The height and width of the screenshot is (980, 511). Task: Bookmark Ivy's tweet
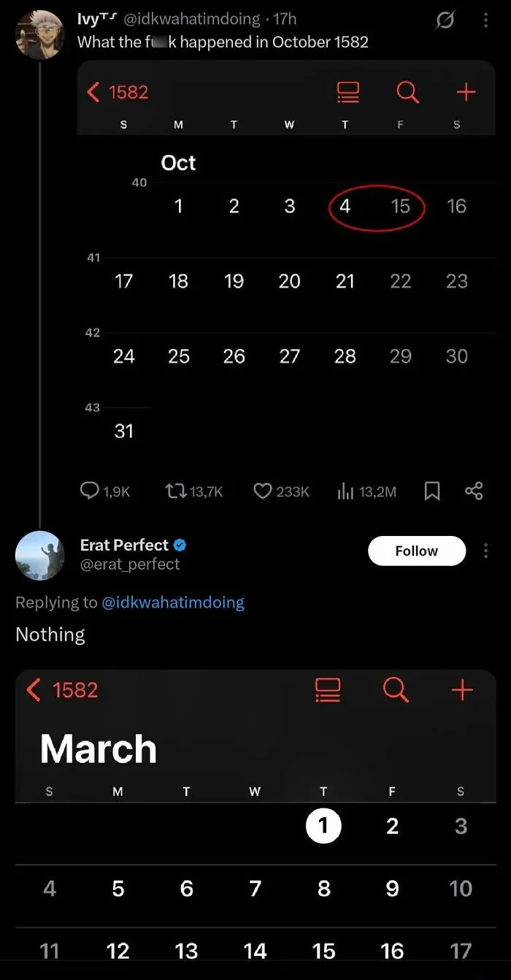pos(432,491)
